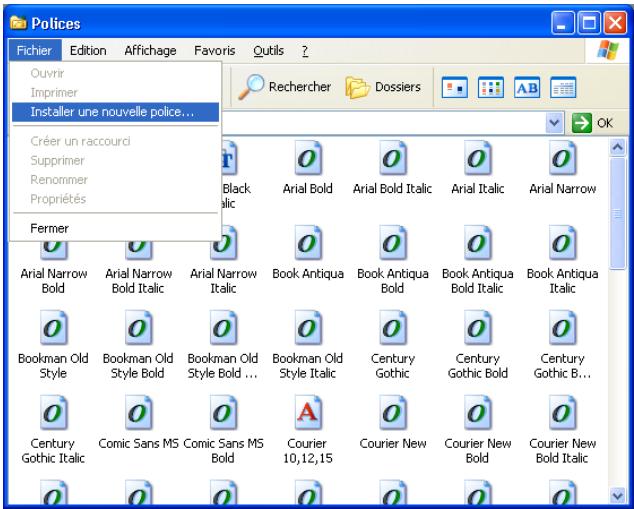
Task: Click the scrollbar down arrow
Action: [617, 495]
